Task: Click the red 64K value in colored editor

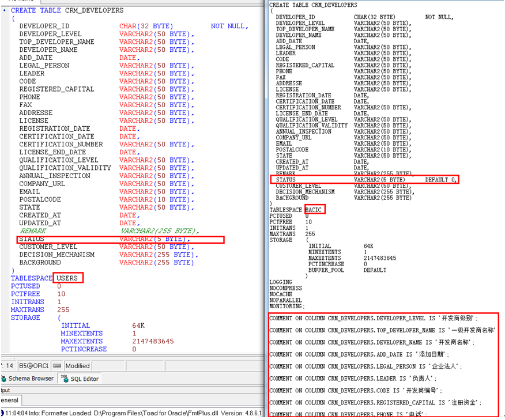Action: tap(138, 326)
